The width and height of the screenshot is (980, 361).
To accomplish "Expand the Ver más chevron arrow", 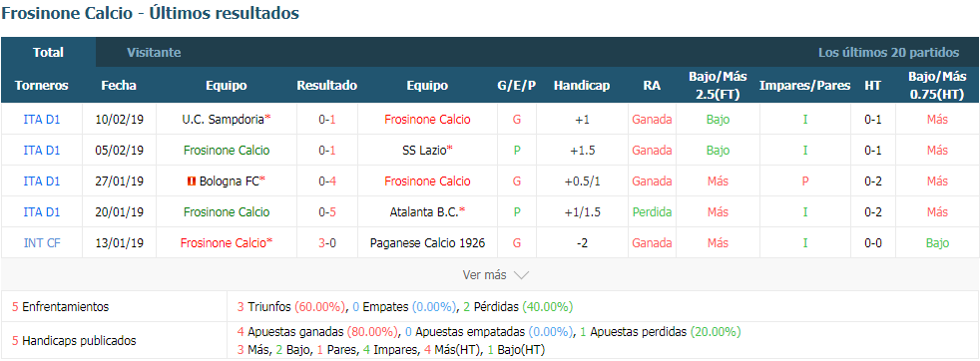I will click(521, 275).
